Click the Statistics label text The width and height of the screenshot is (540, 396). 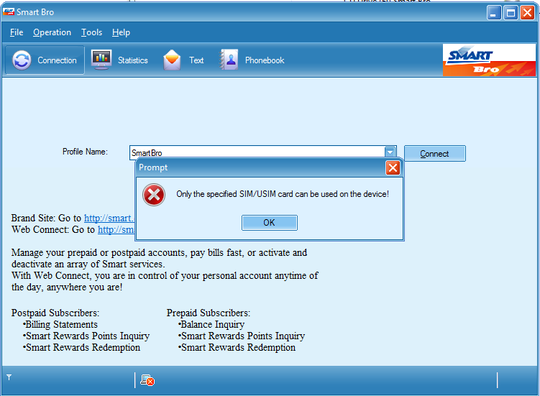tap(133, 60)
